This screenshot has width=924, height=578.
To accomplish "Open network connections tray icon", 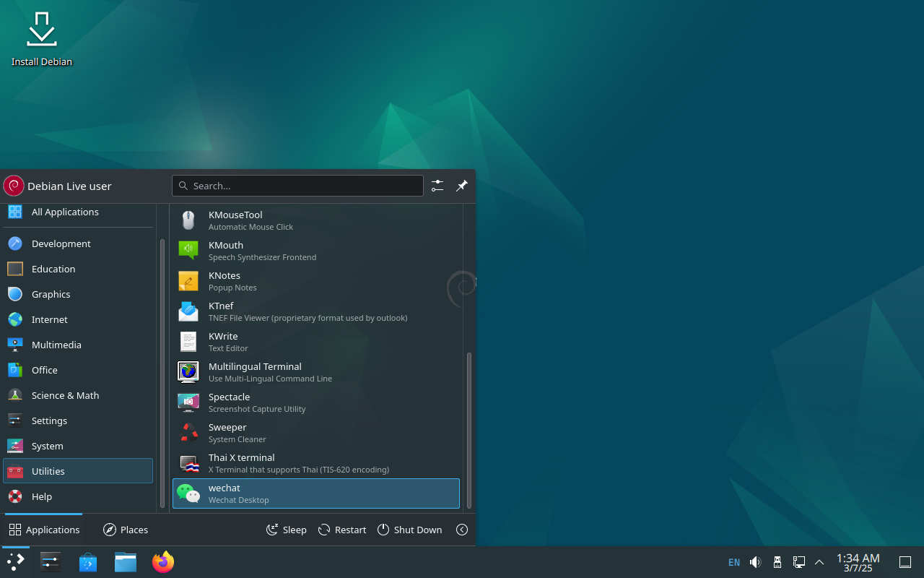I will (799, 562).
